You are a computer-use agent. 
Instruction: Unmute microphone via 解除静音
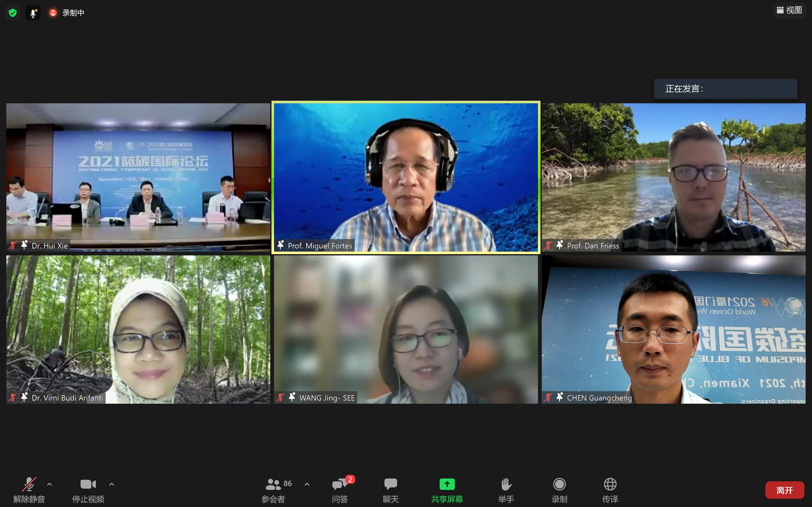click(x=29, y=490)
